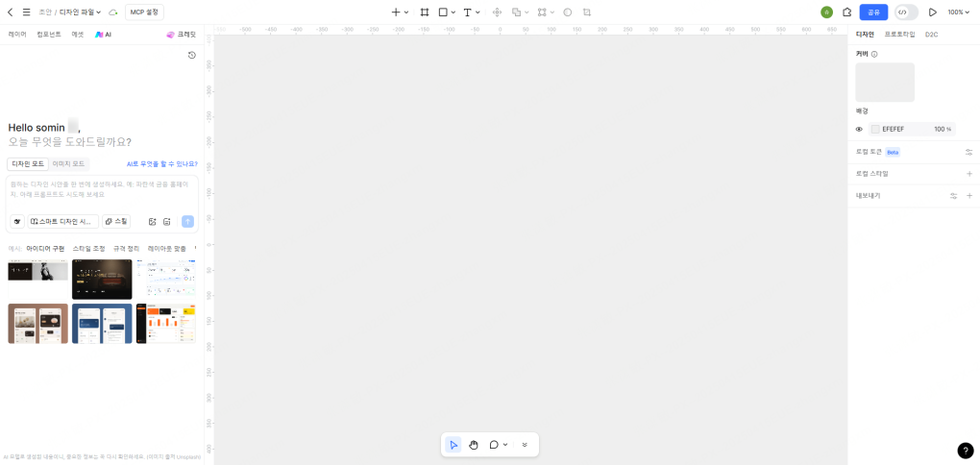Click the MCP 설정 button

pos(144,12)
